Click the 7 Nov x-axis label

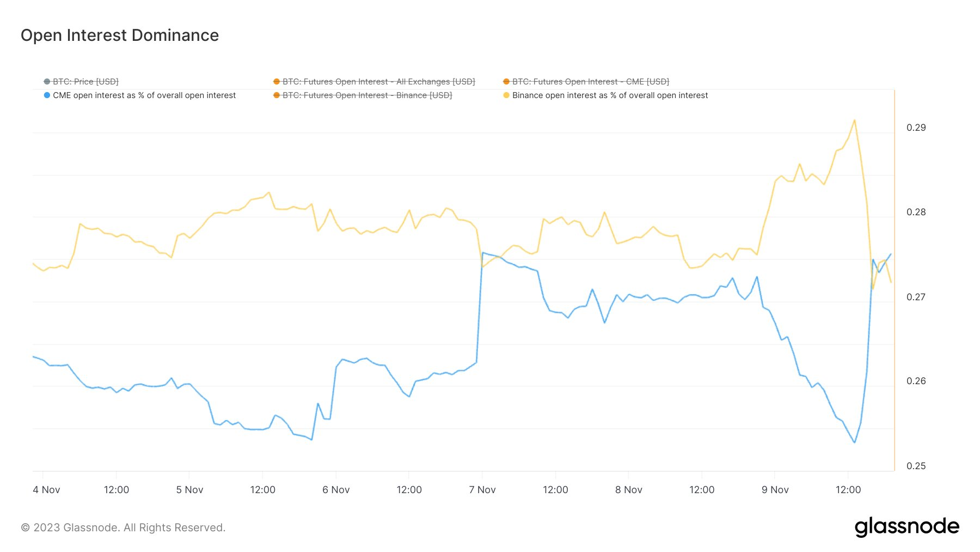tap(482, 490)
